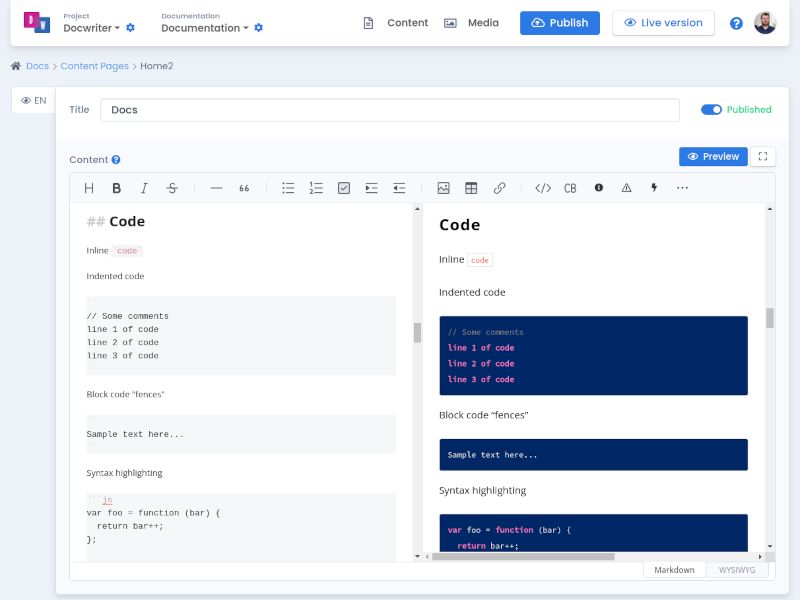800x600 pixels.
Task: Apply inline code with the </> icon
Action: (543, 188)
